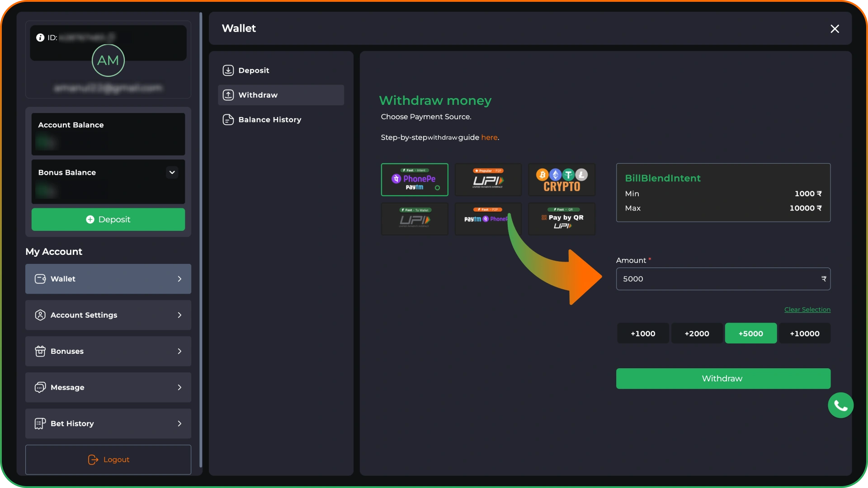Select the +10000 quick amount
Image resolution: width=868 pixels, height=488 pixels.
pyautogui.click(x=805, y=333)
